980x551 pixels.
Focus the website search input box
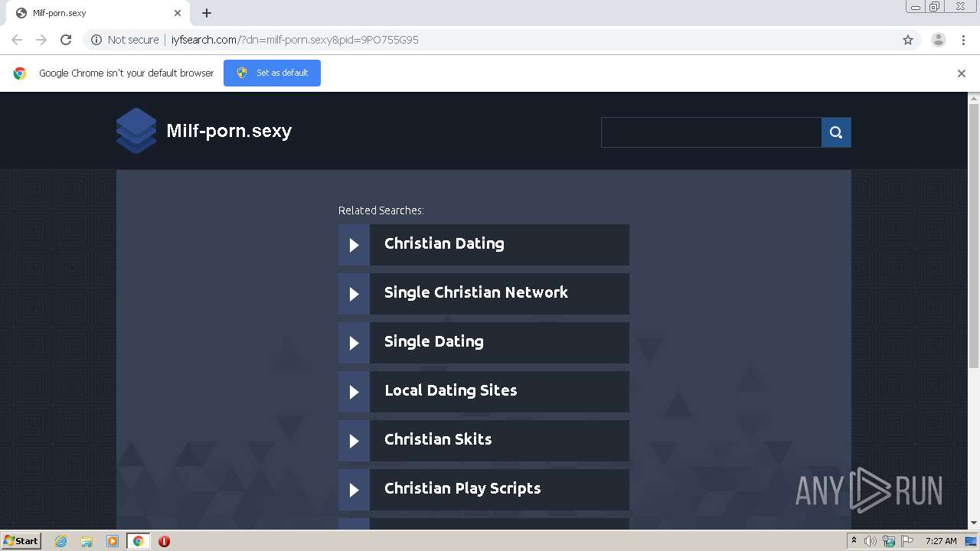pyautogui.click(x=711, y=132)
